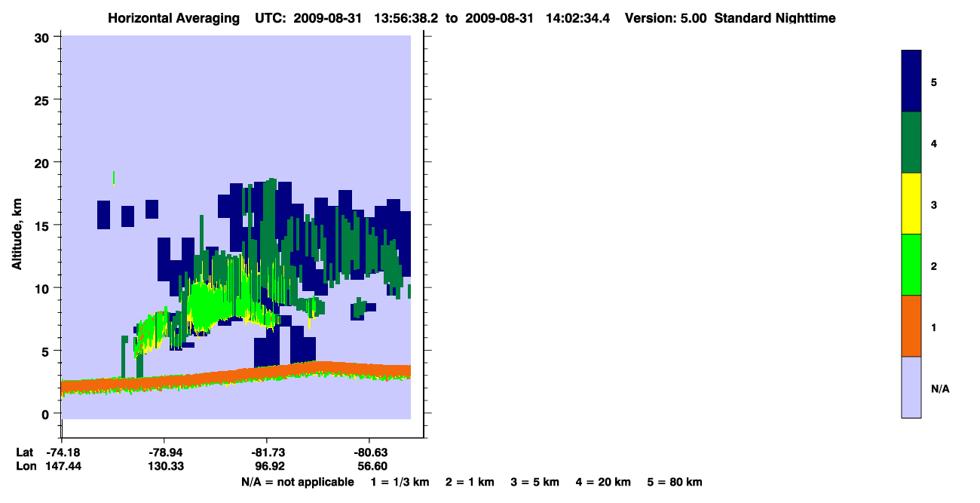Click the longitude value 147.44
Image resolution: width=980 pixels, height=503 pixels.
(x=63, y=467)
